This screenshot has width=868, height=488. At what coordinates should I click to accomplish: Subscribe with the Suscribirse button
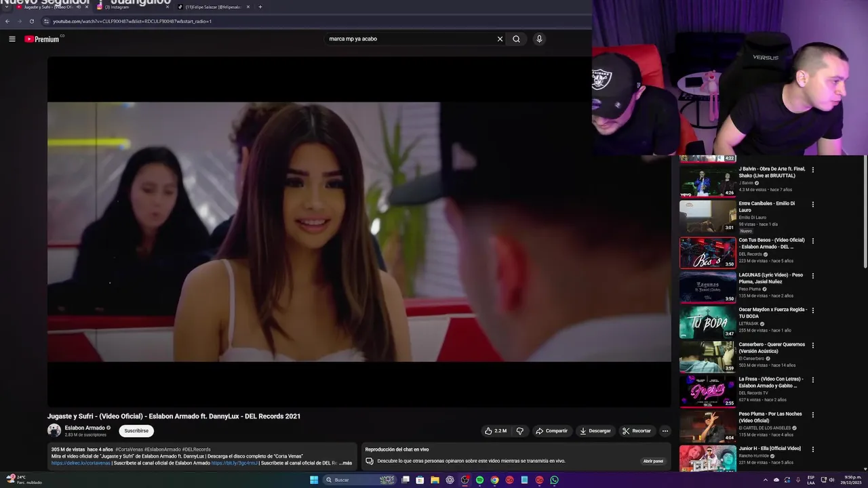coord(136,431)
